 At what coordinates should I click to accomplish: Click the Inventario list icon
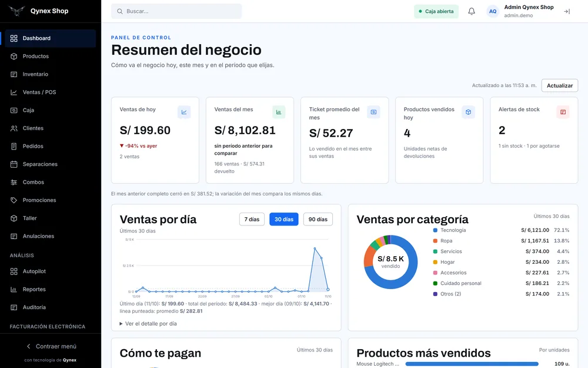14,74
